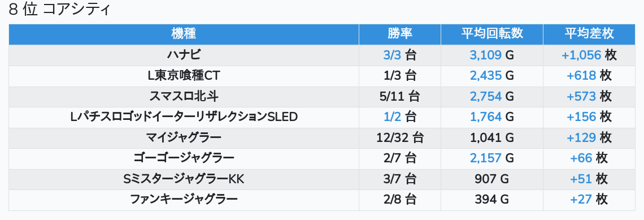Click the 機種 column header

click(x=184, y=34)
